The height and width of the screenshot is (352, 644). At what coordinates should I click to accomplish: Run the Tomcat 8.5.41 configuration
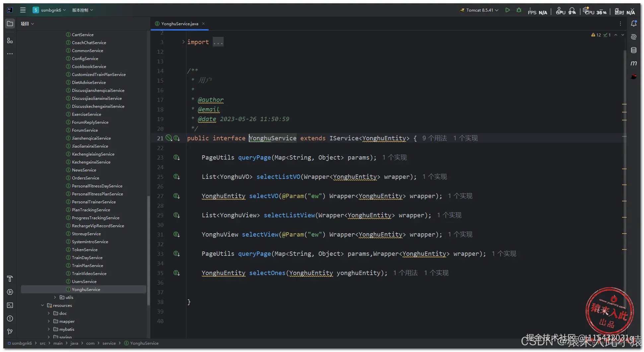tap(508, 10)
